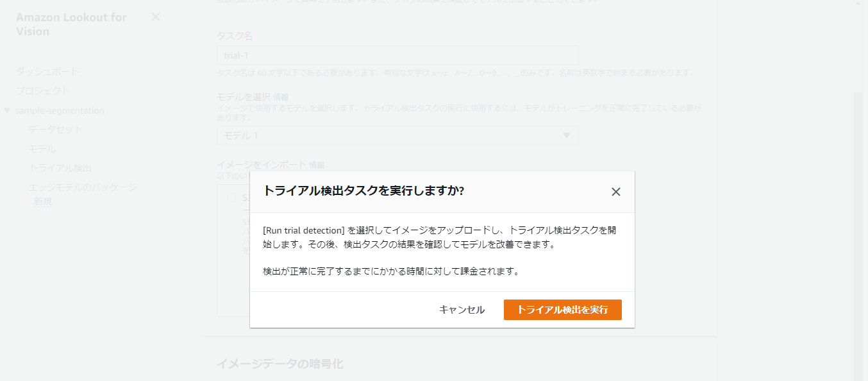This screenshot has width=868, height=381.
Task: Click the キャンセル button in dialog
Action: point(462,310)
